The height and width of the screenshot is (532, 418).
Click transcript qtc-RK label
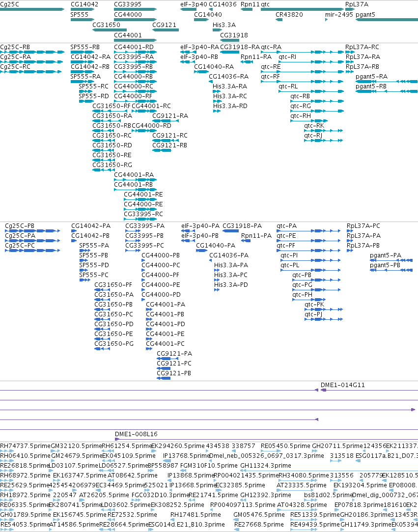click(314, 126)
